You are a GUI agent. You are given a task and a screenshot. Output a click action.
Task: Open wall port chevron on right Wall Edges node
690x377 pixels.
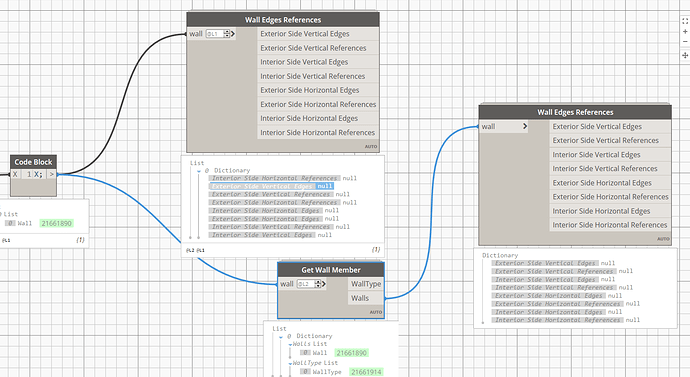pyautogui.click(x=525, y=127)
